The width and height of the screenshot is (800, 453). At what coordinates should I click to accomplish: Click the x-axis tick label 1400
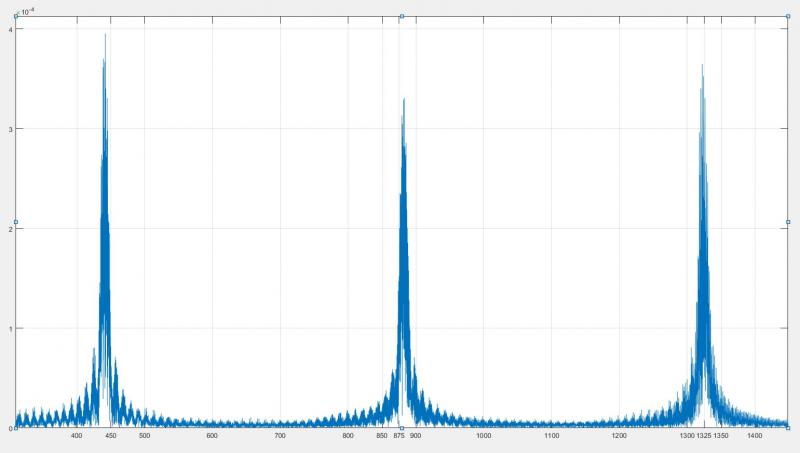click(x=755, y=436)
